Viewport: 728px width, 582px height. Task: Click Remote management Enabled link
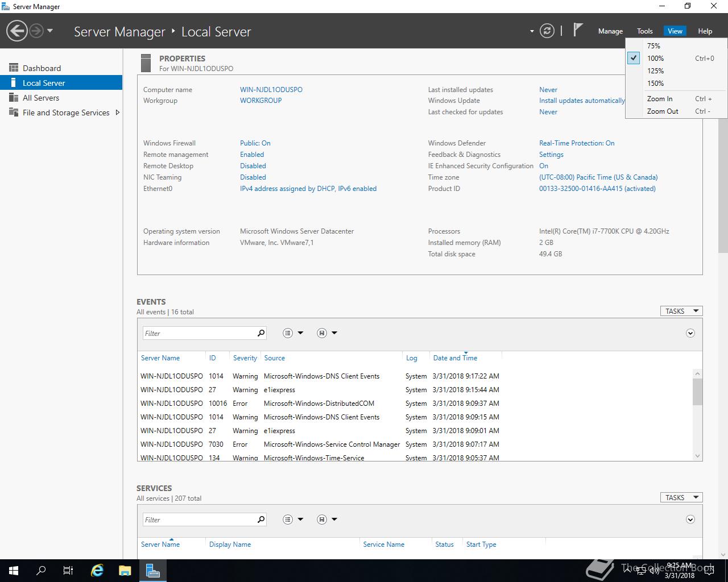point(252,155)
